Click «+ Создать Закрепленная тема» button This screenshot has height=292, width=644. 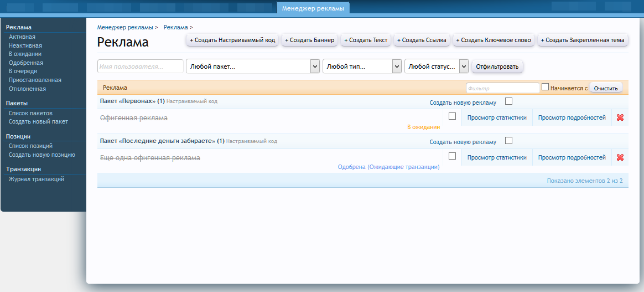click(x=583, y=40)
